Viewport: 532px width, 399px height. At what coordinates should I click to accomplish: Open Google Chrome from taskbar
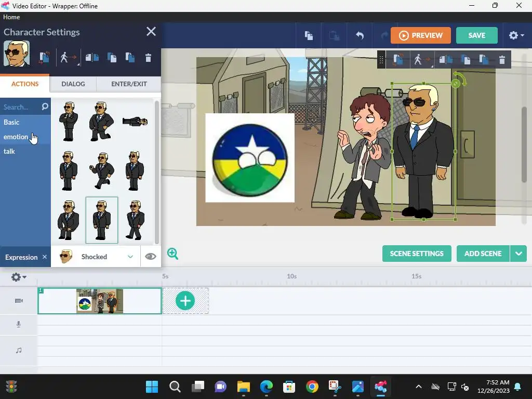coord(312,387)
